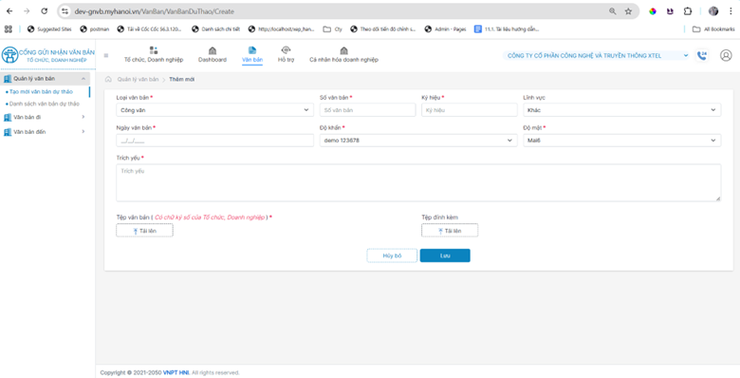
Task: Open Danh sách văn bản dự thảo
Action: tap(44, 104)
